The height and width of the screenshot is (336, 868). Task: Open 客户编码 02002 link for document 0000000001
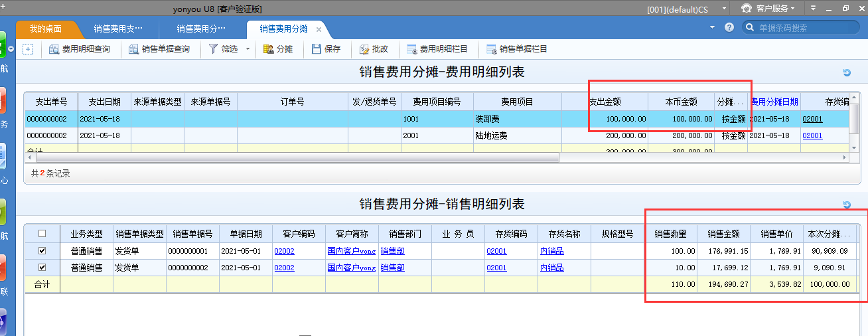284,251
